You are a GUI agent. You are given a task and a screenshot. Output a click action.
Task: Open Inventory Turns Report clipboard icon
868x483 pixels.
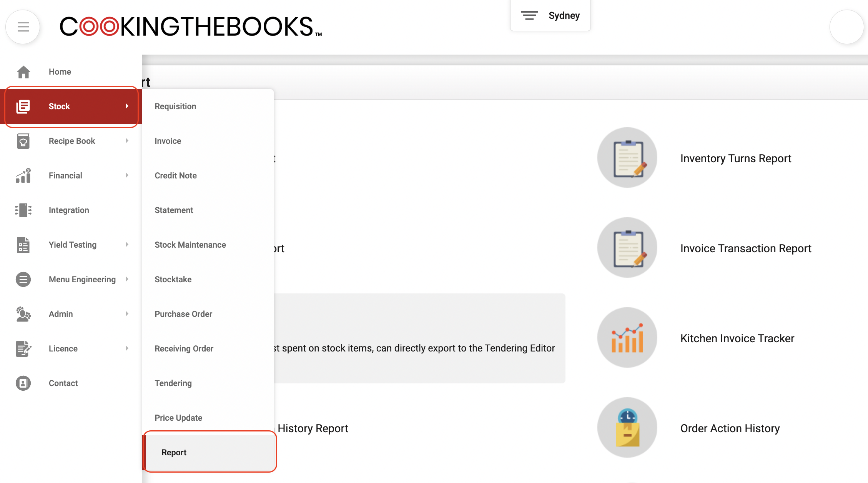click(627, 158)
